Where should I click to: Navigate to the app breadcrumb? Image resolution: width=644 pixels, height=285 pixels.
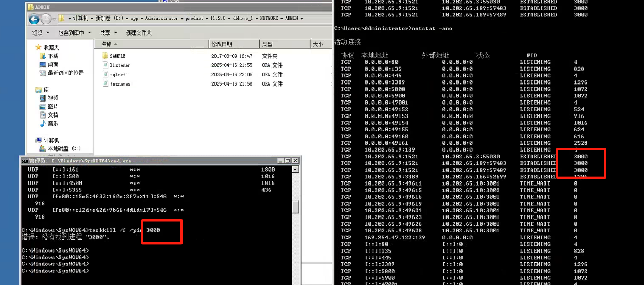(134, 18)
